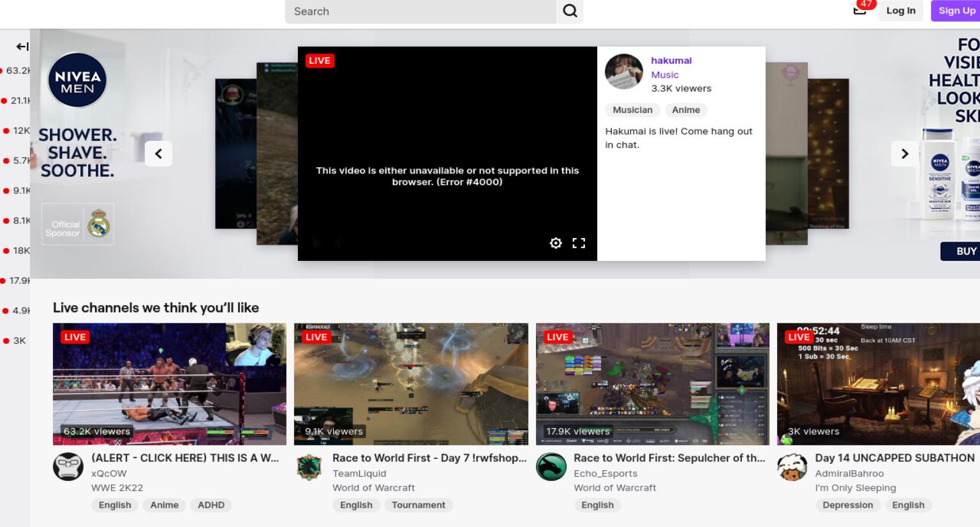Open AdmiralBahroo subathon stream thumbnail

pyautogui.click(x=879, y=383)
